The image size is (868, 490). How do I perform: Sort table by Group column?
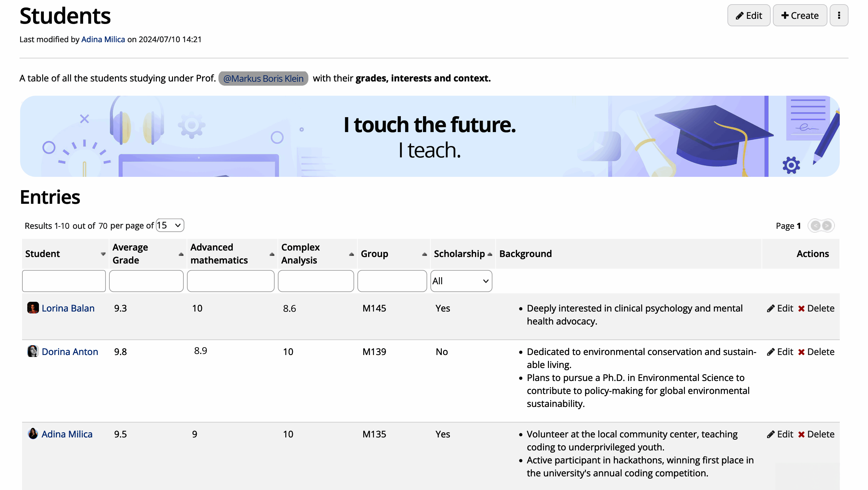[374, 253]
